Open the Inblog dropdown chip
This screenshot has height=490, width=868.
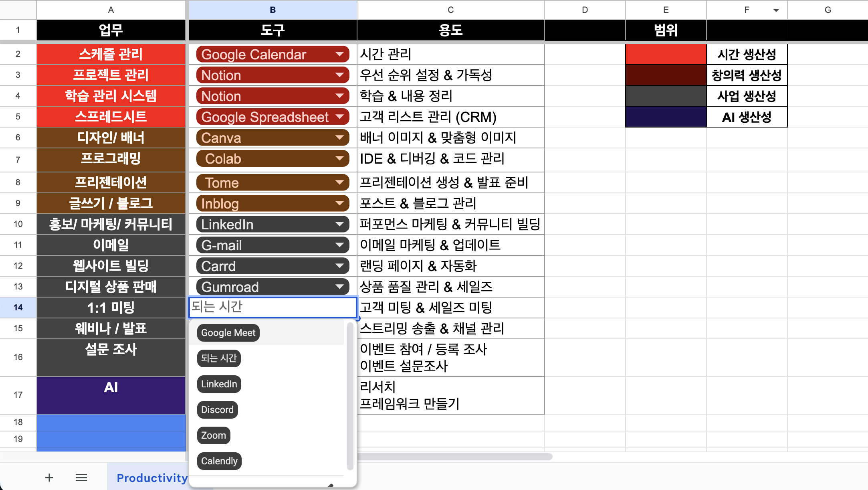(273, 203)
